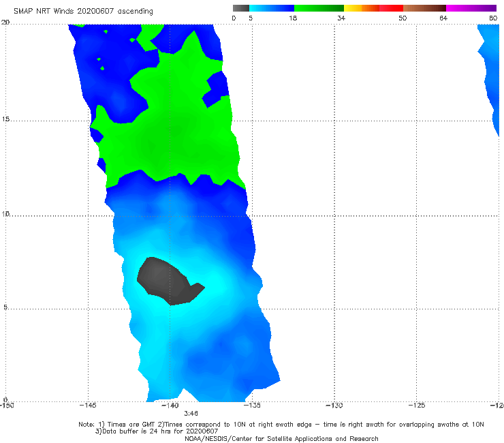
Task: Click the 'NOAA/NESDIS/Center for Satellite Applications and Research' credit
Action: 281,439
